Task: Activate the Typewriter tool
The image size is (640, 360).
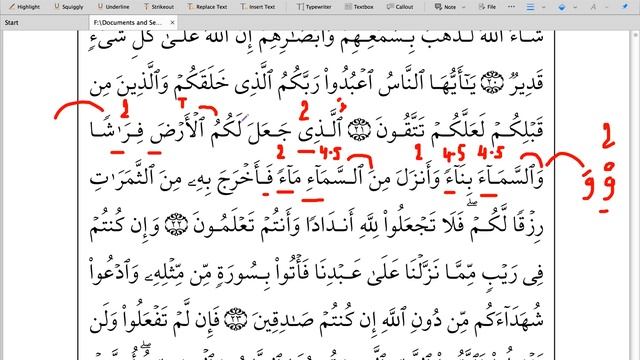Action: tap(314, 7)
